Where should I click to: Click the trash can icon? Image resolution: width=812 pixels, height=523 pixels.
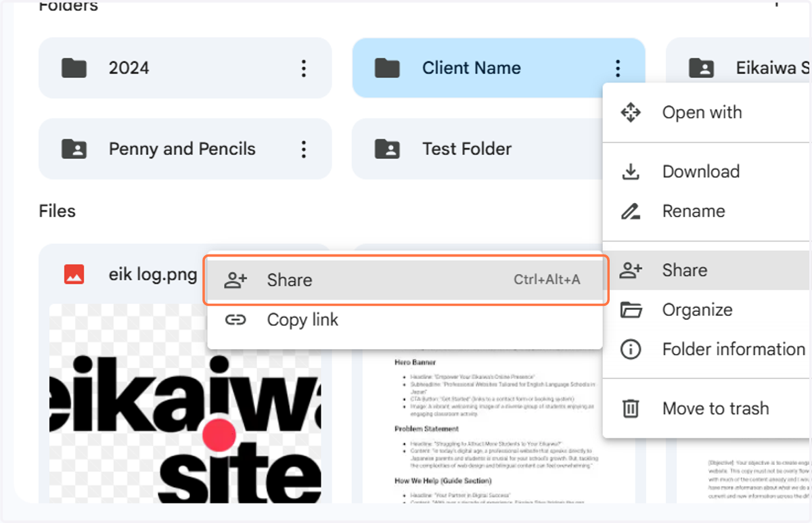[x=631, y=409]
